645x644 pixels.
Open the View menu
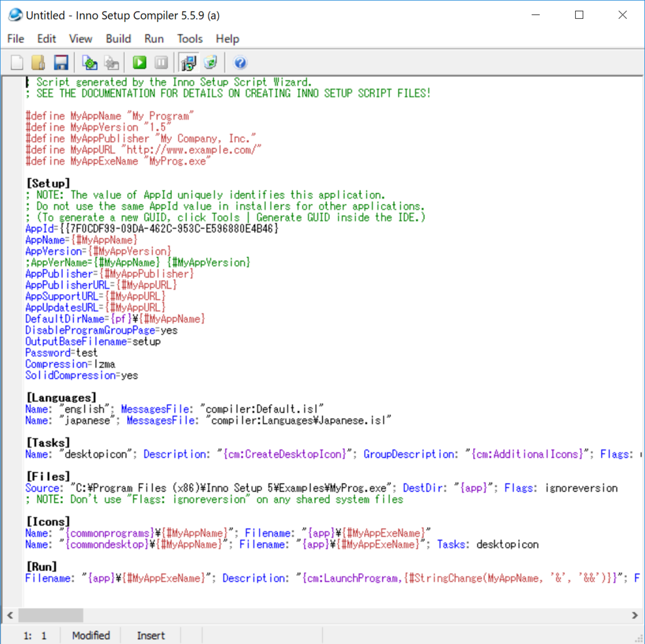81,38
